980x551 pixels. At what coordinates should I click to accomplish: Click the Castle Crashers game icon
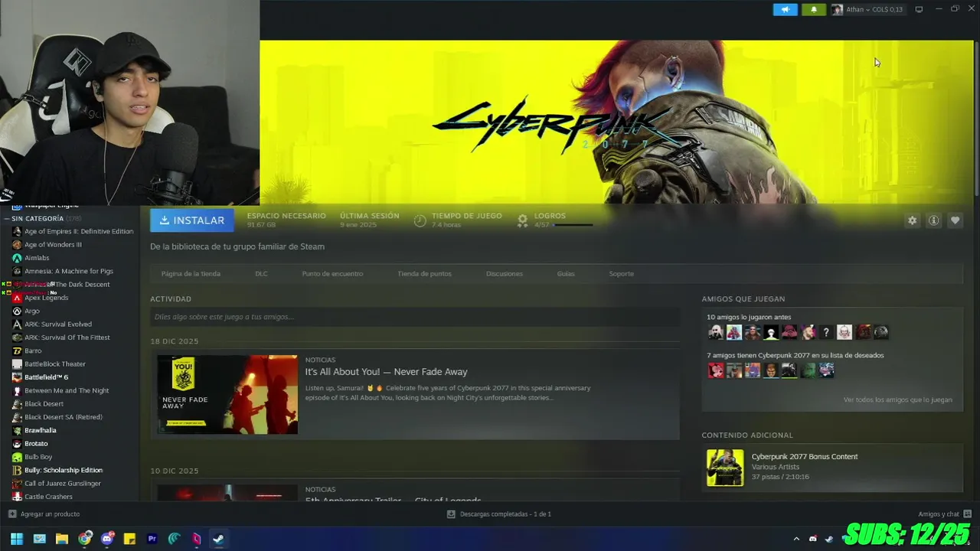pos(17,497)
